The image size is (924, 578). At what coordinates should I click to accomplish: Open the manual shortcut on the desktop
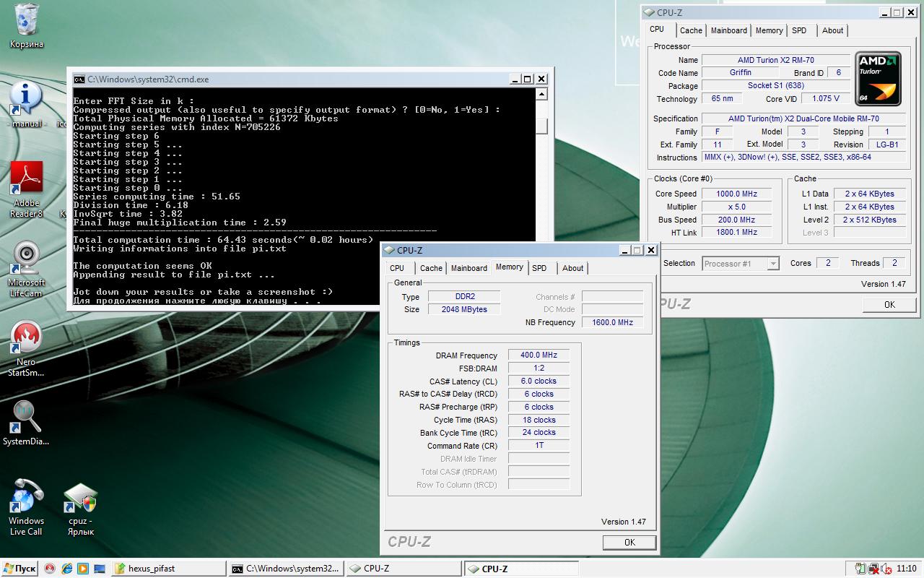pos(27,105)
